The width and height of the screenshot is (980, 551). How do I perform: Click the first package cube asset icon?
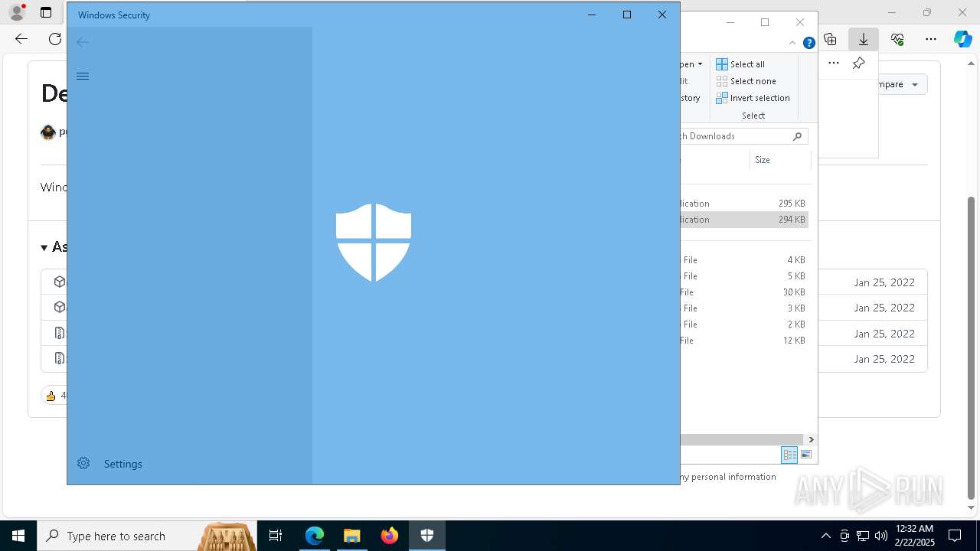coord(60,282)
